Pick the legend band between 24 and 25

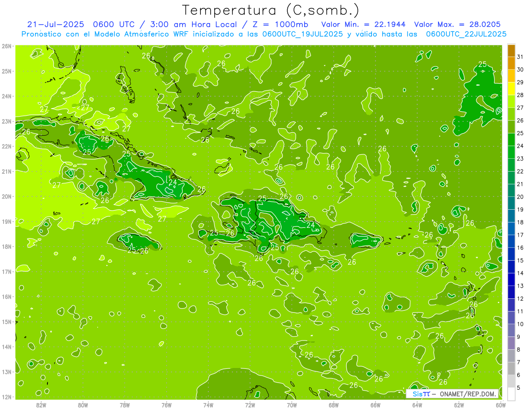pyautogui.click(x=511, y=140)
